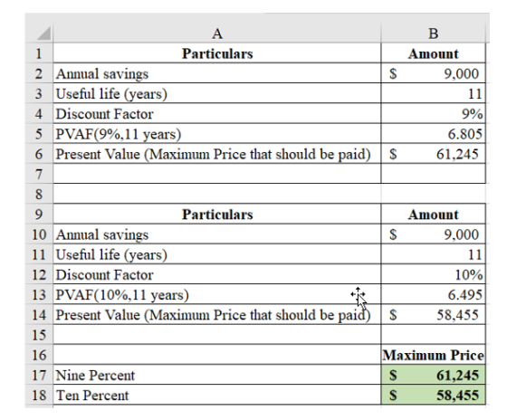Viewport: 507px width, 420px height.
Task: Select row 1 header
Action: pos(39,53)
